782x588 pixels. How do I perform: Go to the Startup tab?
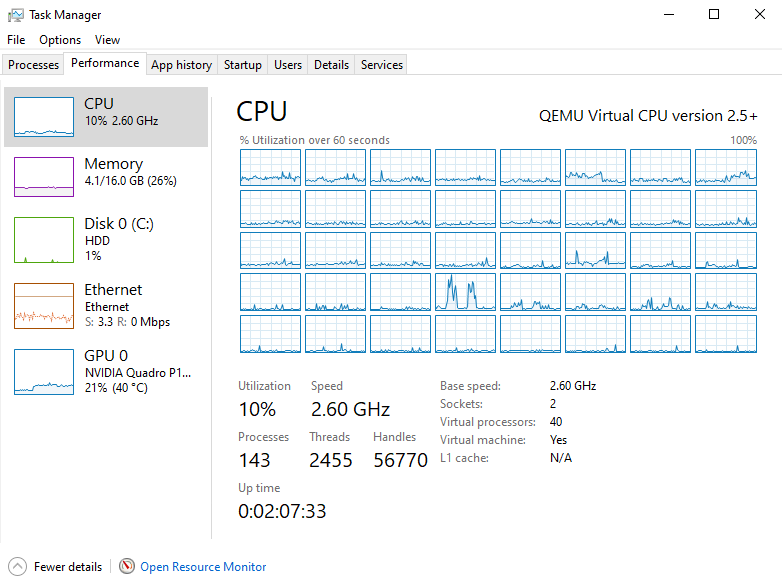click(242, 65)
